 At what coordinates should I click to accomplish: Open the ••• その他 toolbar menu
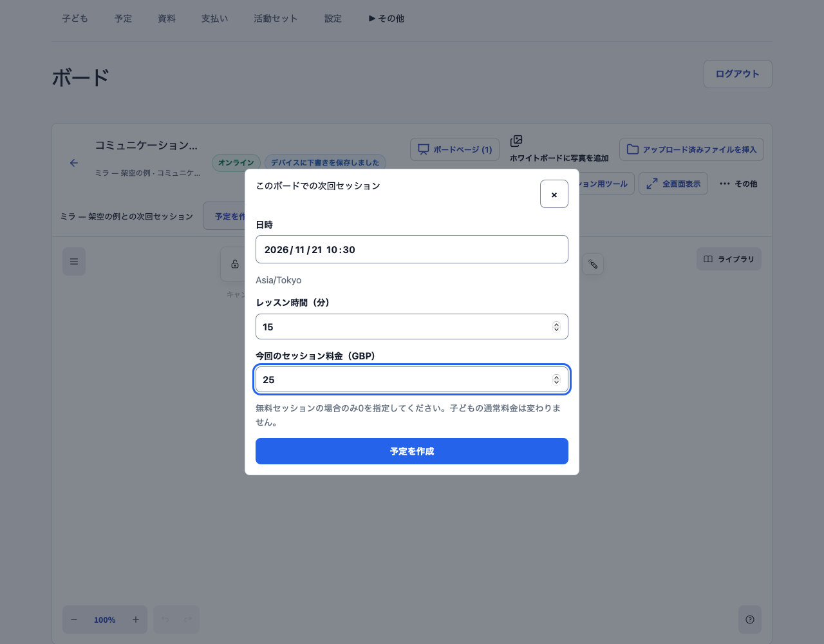(738, 184)
